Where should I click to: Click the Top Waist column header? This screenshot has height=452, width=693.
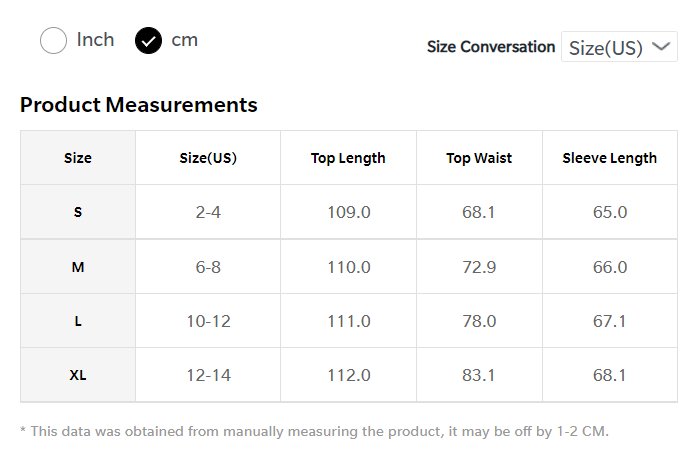(x=479, y=158)
